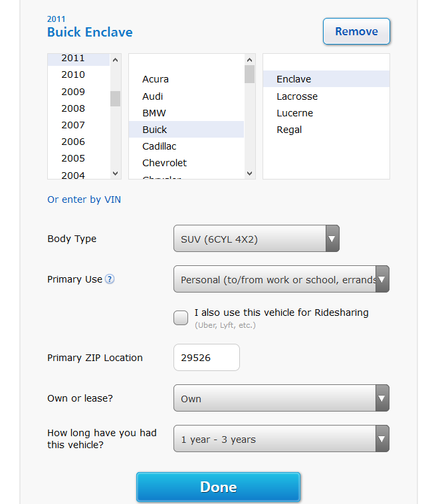Select year 2010 in the list

(x=78, y=74)
